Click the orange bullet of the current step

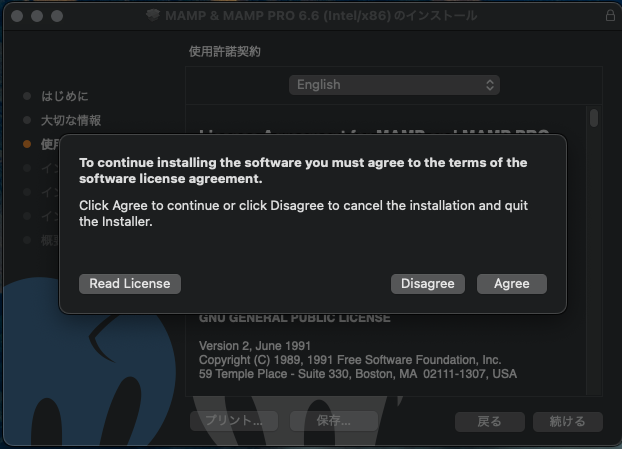coord(27,144)
